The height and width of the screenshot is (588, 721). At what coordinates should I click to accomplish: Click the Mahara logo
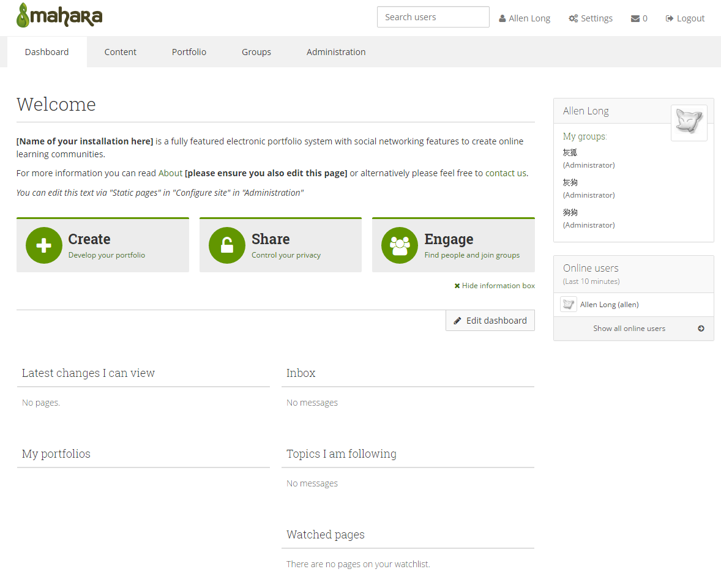coord(59,16)
